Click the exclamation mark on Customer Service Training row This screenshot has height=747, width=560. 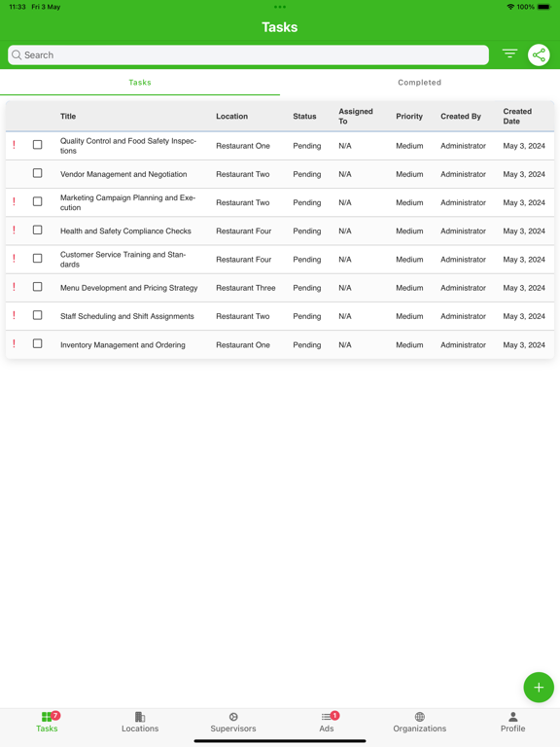pyautogui.click(x=14, y=258)
